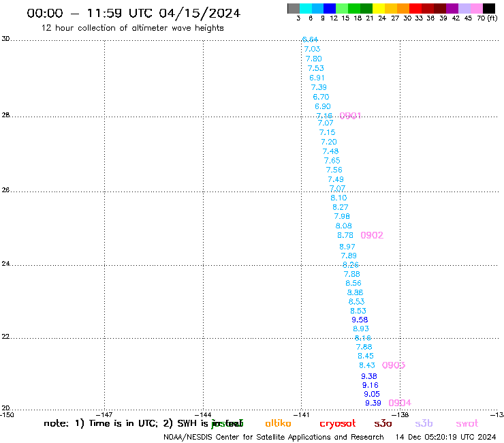The width and height of the screenshot is (504, 443).
Task: Click the 'altika' satellite label
Action: coord(278,423)
